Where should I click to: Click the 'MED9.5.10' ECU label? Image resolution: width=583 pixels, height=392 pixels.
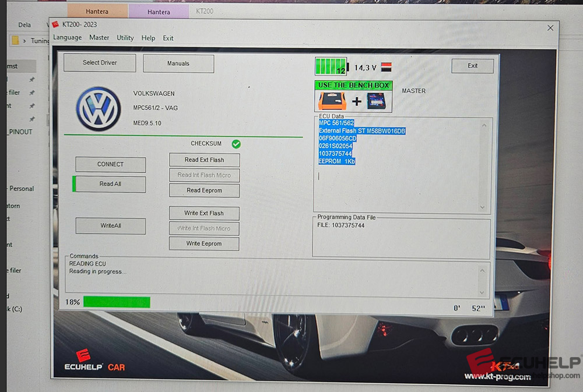(x=147, y=123)
